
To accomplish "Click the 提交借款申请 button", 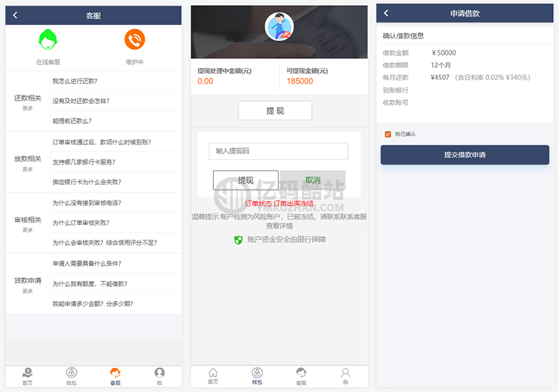I will pos(465,155).
